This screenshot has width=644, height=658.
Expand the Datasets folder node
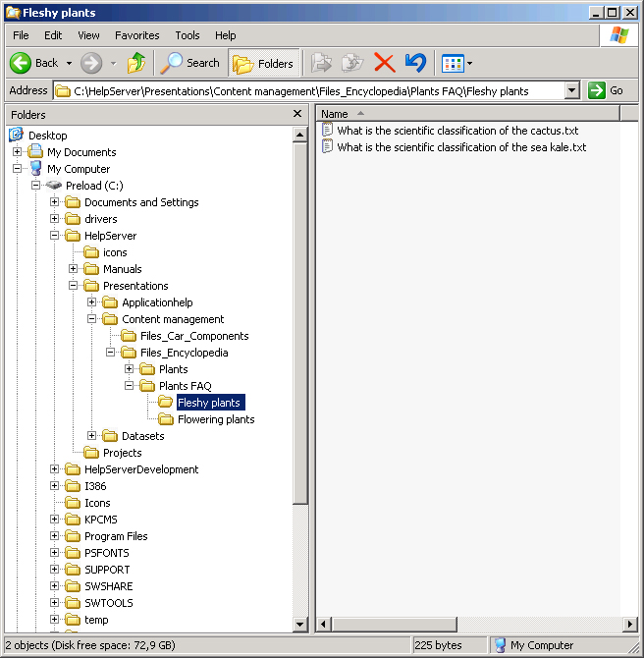click(x=91, y=436)
